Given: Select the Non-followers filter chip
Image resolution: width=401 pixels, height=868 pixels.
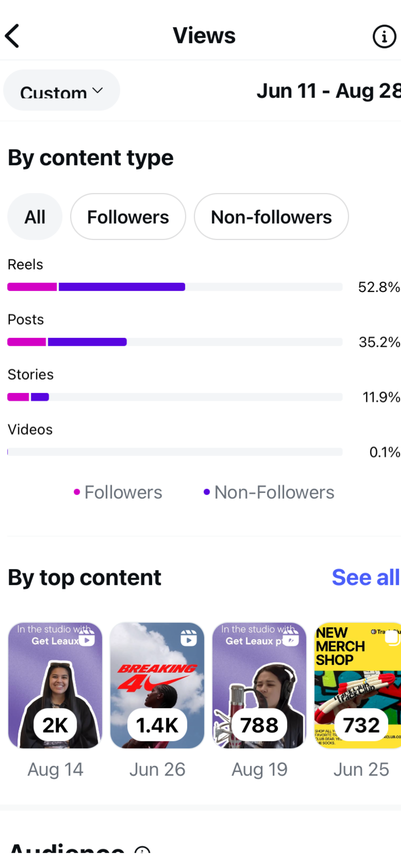Looking at the screenshot, I should tap(271, 217).
